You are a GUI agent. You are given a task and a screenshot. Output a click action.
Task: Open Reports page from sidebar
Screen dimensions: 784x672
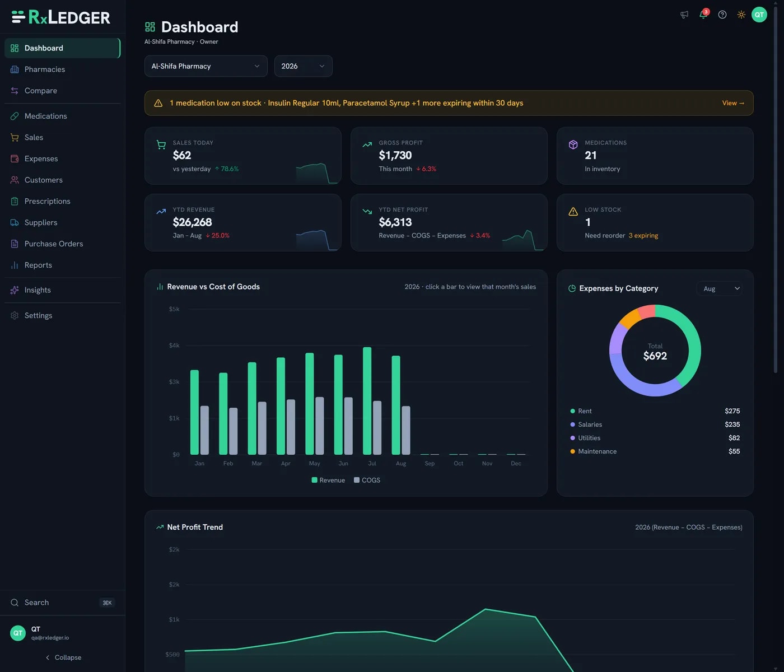click(x=62, y=265)
